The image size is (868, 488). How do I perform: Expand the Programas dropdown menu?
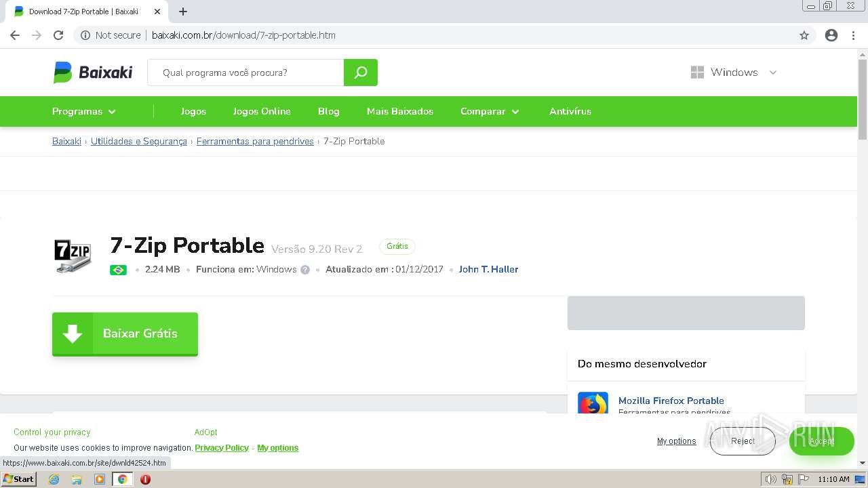[84, 112]
